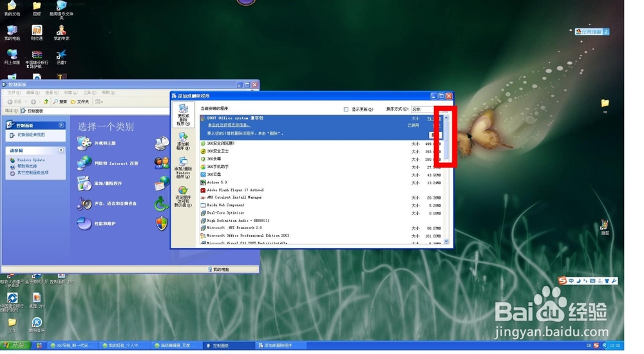Viewport: 644px width, 354px height.
Task: Collapse the 控制面板 side pane section
Action: pos(61,126)
